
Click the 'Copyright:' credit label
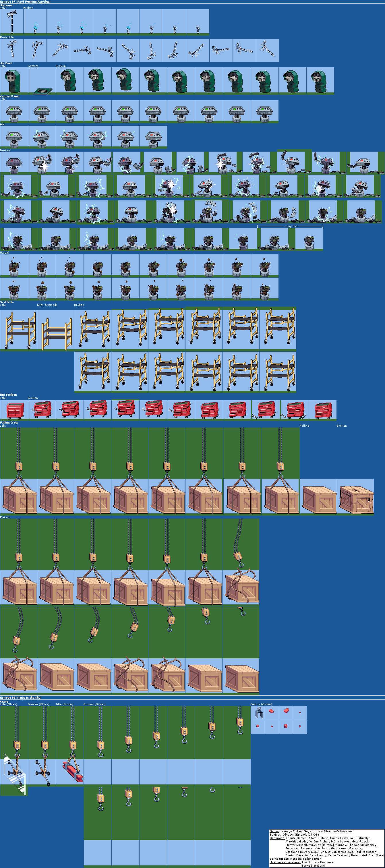(277, 838)
